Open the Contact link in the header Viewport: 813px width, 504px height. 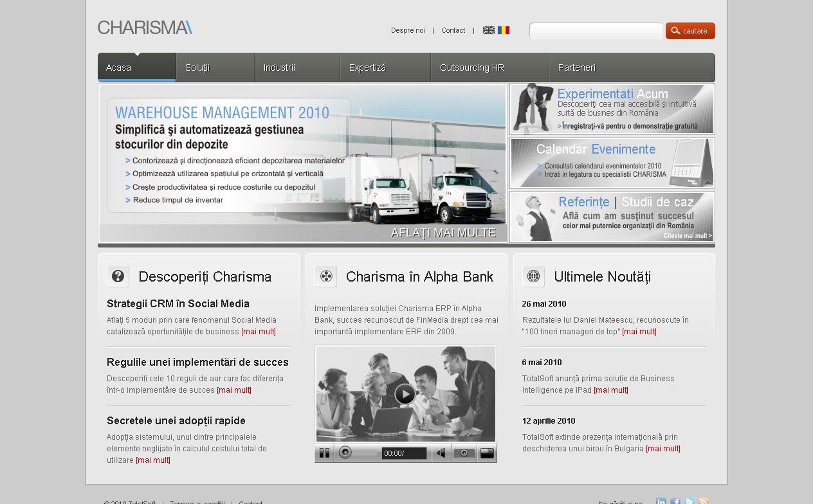[x=453, y=30]
